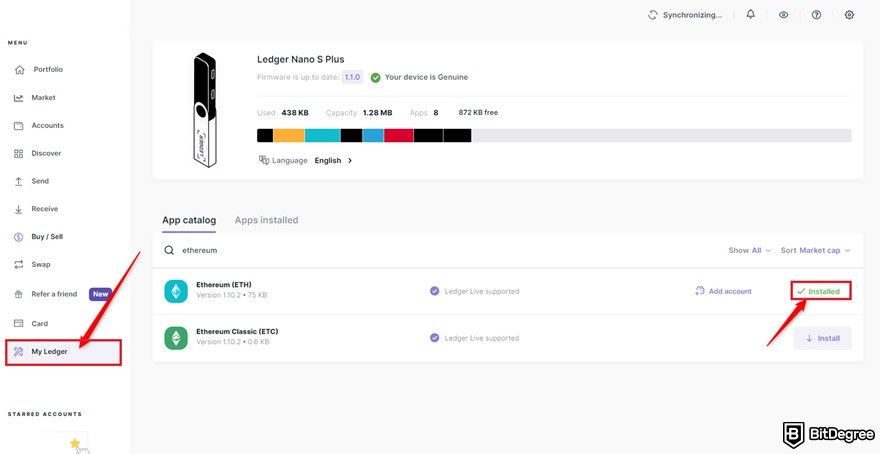Click the search magnifier icon
The width and height of the screenshot is (880, 454).
tap(169, 250)
